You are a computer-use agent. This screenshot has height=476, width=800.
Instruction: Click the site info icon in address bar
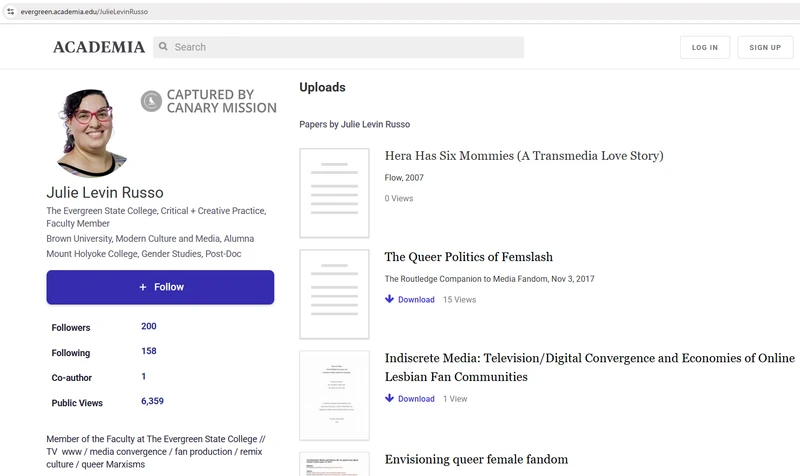coord(10,11)
